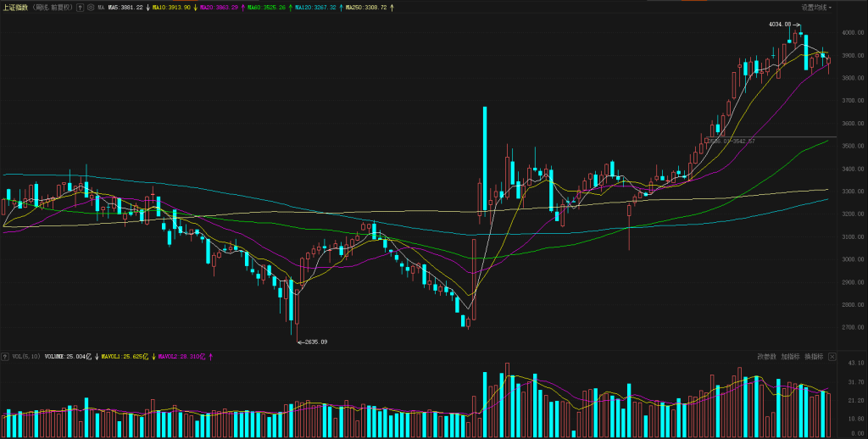Screen dimensions: 868x439
Task: Click 加指标 to add an indicator
Action: coord(790,357)
